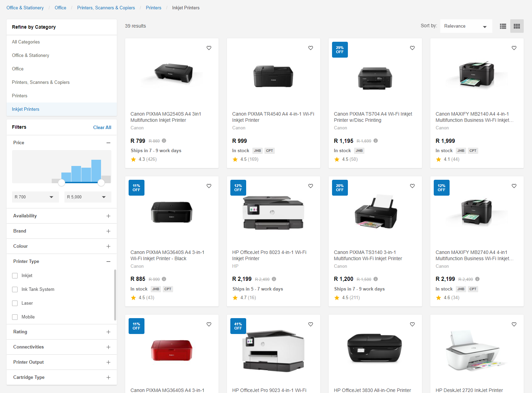This screenshot has height=393, width=532.
Task: Expand the Cartridge Type filter
Action: coord(109,377)
